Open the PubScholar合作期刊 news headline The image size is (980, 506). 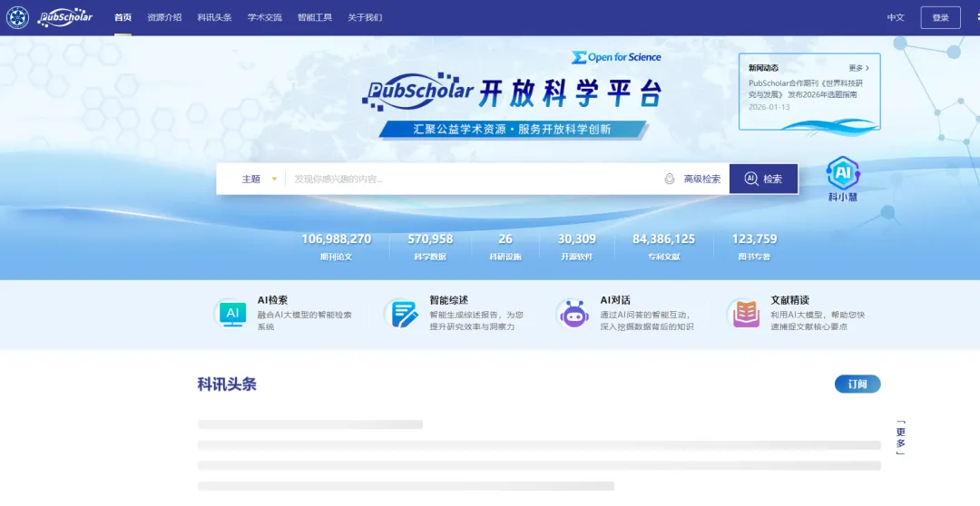[x=806, y=89]
